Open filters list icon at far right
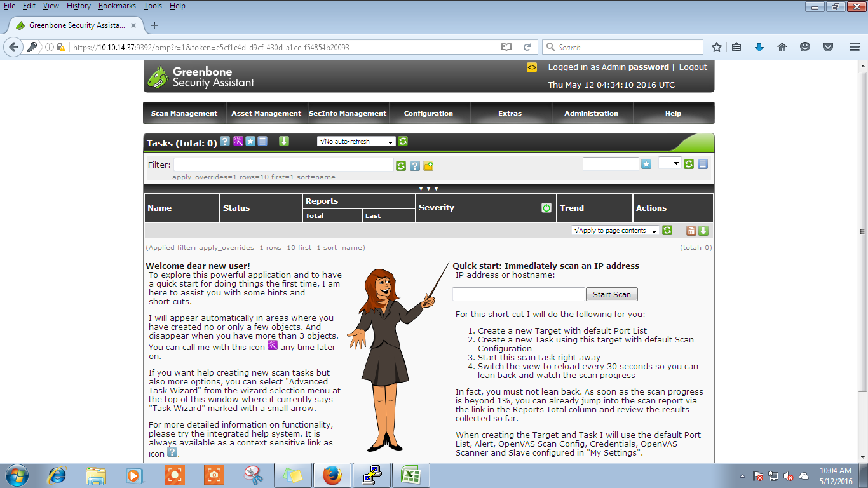 click(x=702, y=164)
